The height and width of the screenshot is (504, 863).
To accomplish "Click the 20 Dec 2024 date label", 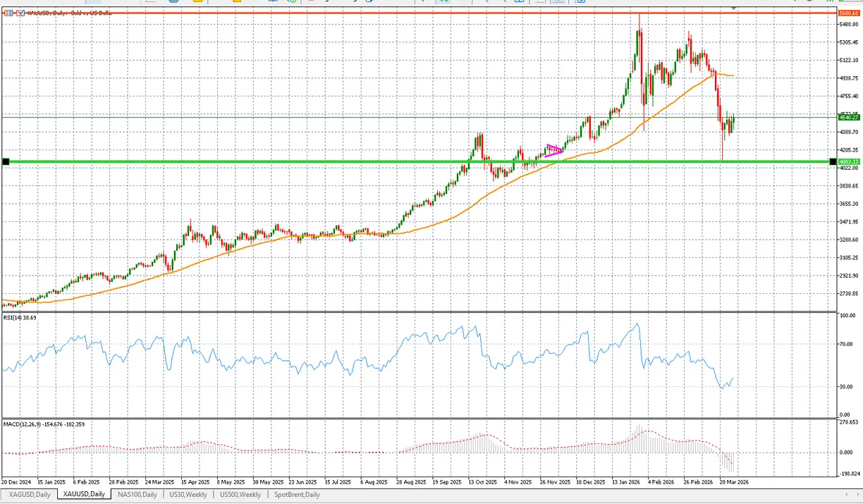I will click(15, 483).
